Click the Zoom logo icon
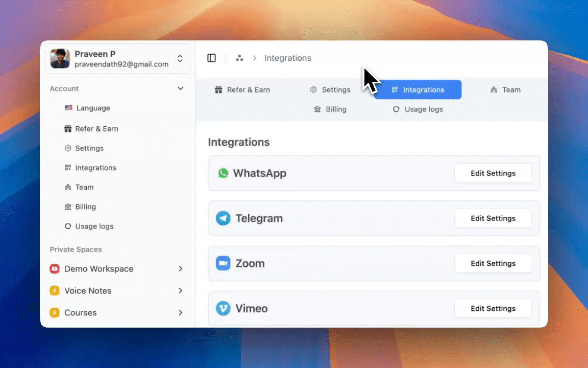 coord(223,263)
